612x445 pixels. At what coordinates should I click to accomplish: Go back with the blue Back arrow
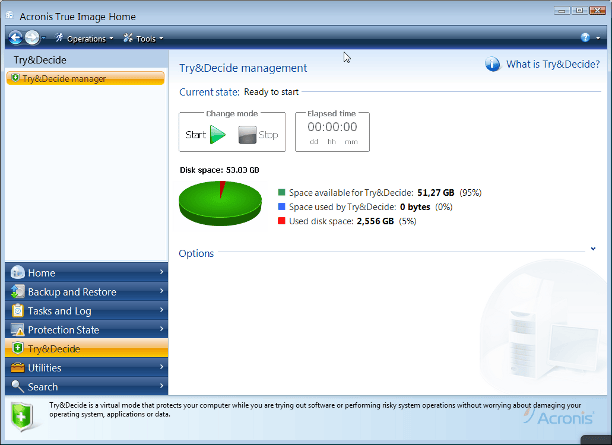[16, 38]
